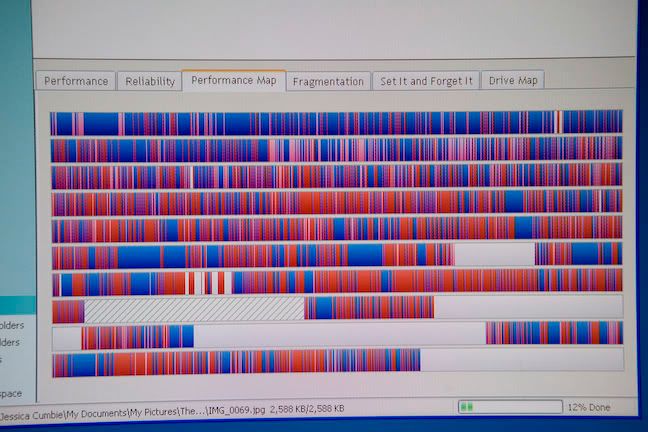Click the first row of the performance map
The width and height of the screenshot is (648, 432).
[x=336, y=122]
